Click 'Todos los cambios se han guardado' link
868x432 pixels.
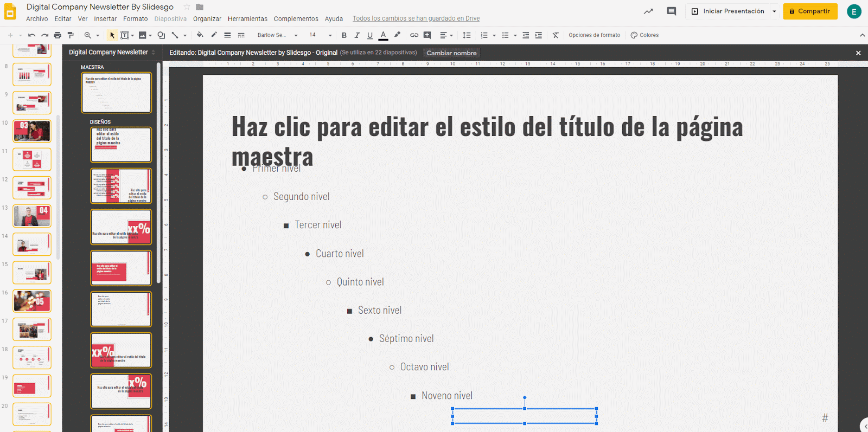point(416,18)
